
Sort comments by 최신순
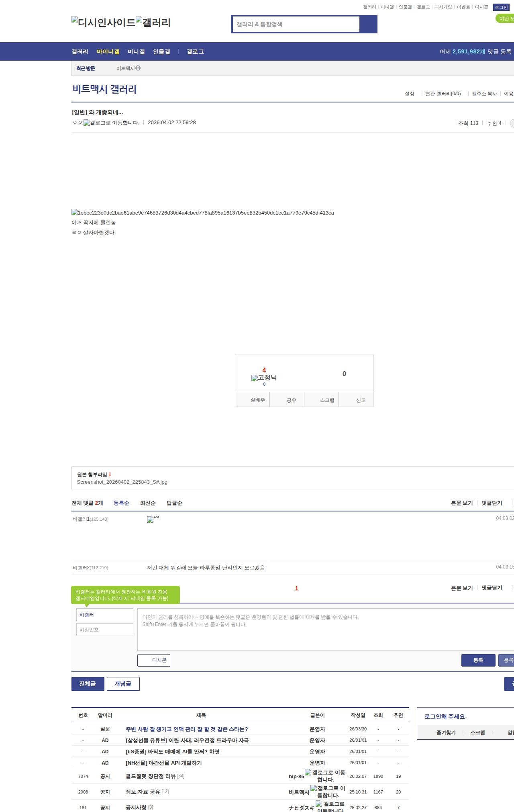click(x=148, y=503)
